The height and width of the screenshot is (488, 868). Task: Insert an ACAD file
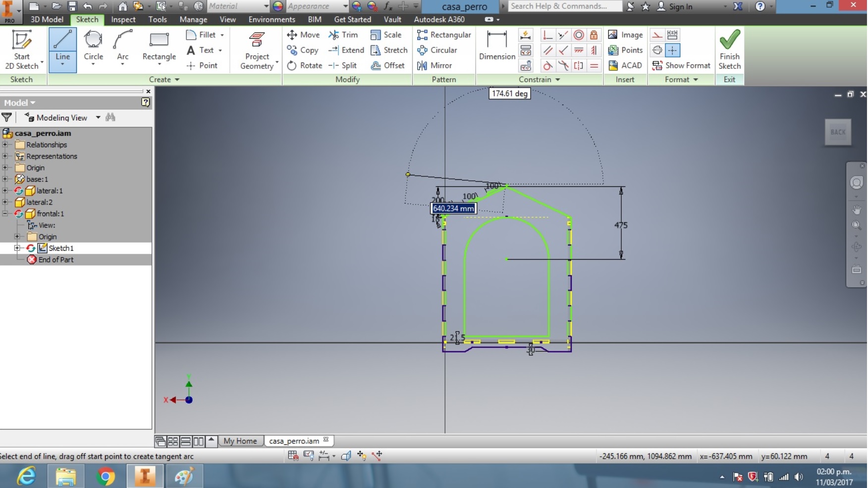click(625, 65)
